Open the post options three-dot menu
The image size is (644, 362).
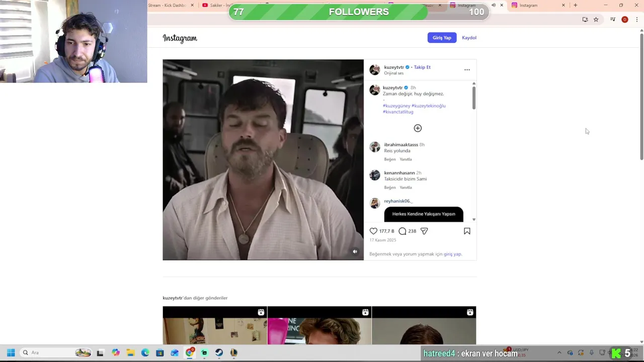pos(467,70)
